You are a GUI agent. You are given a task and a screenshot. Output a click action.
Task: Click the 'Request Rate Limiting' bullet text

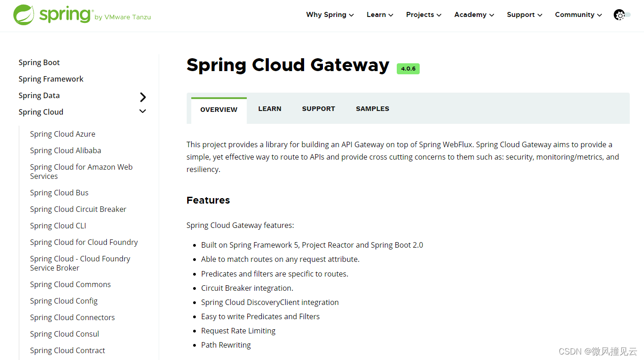[x=238, y=331]
